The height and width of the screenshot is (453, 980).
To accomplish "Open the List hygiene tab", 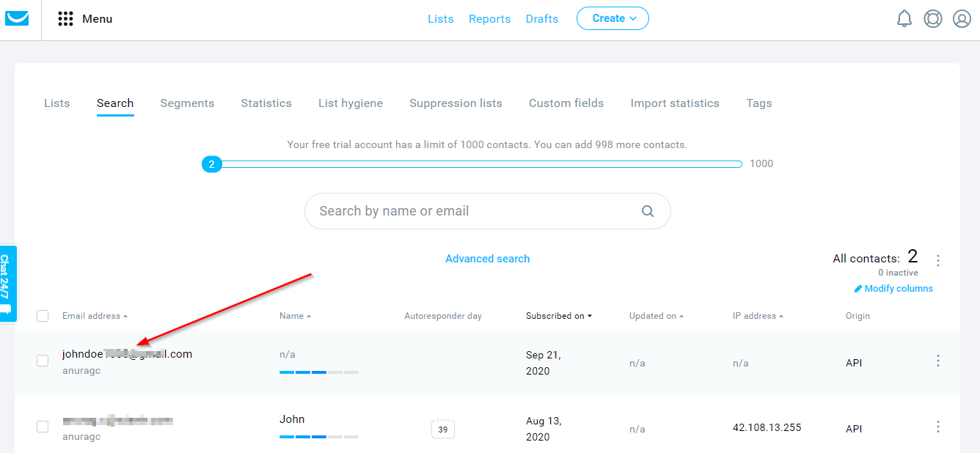I will [x=350, y=103].
